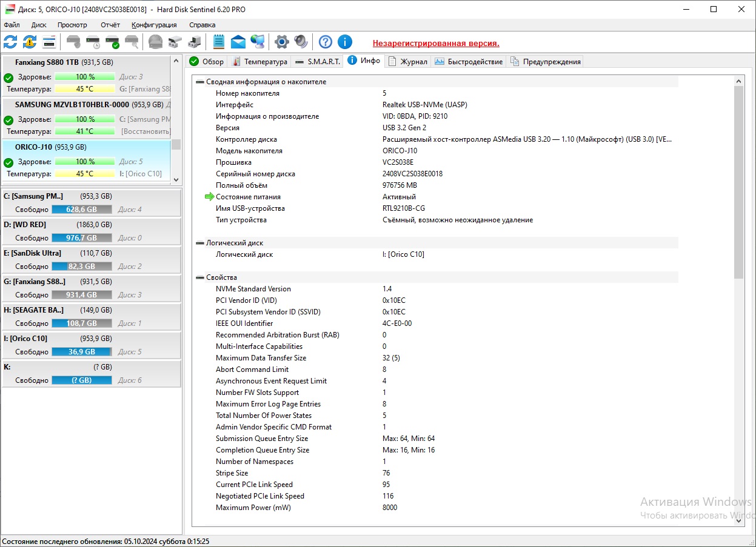Image resolution: width=756 pixels, height=547 pixels.
Task: Click the refresh icon with yellow warning sign
Action: (x=30, y=42)
